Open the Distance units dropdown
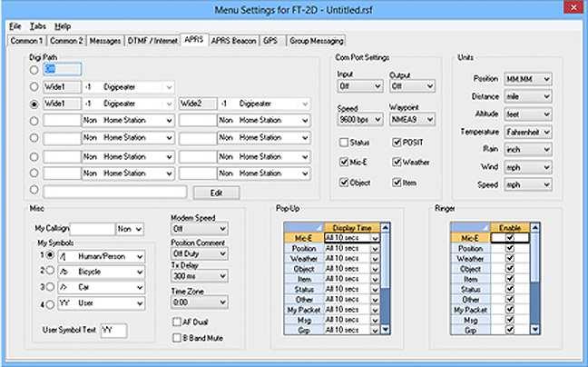This screenshot has width=588, height=367. (x=527, y=96)
